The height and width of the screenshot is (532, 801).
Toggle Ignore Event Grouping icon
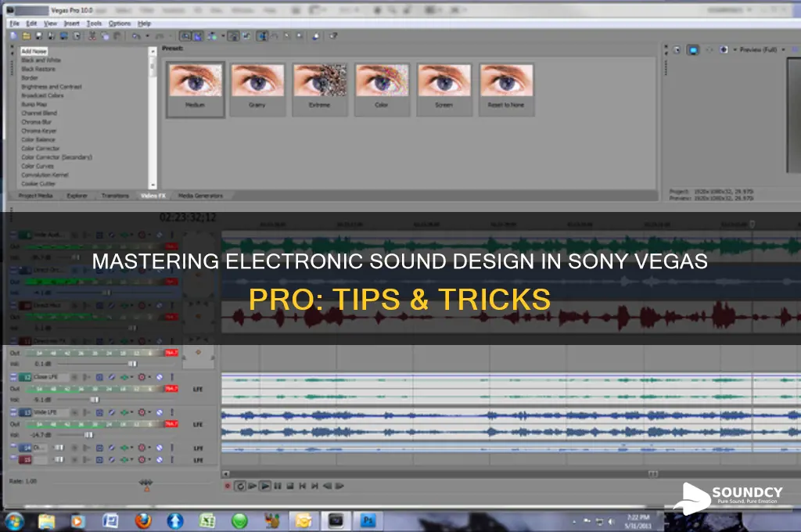click(x=246, y=36)
